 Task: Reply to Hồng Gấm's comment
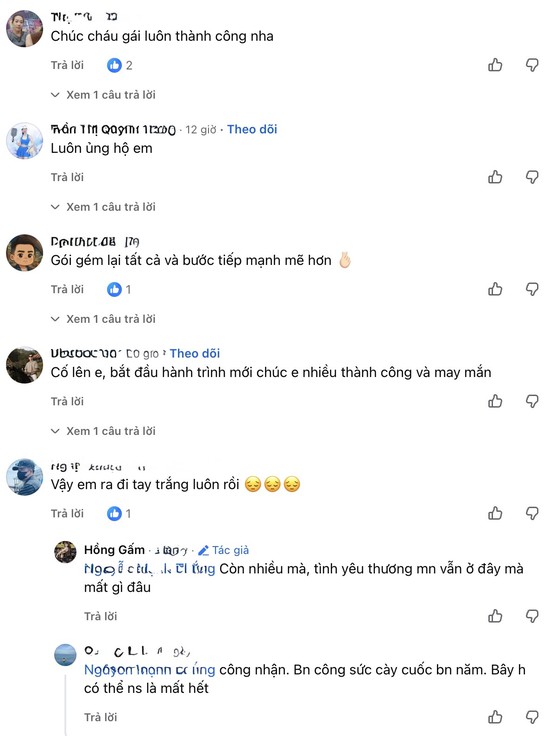pyautogui.click(x=100, y=616)
